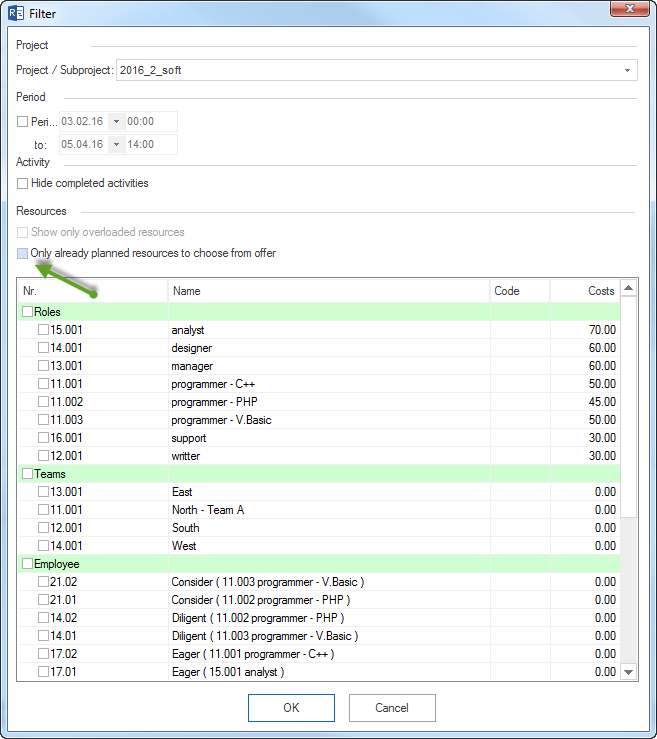The width and height of the screenshot is (657, 739).
Task: Check the 14.001 West team checkbox
Action: point(43,545)
